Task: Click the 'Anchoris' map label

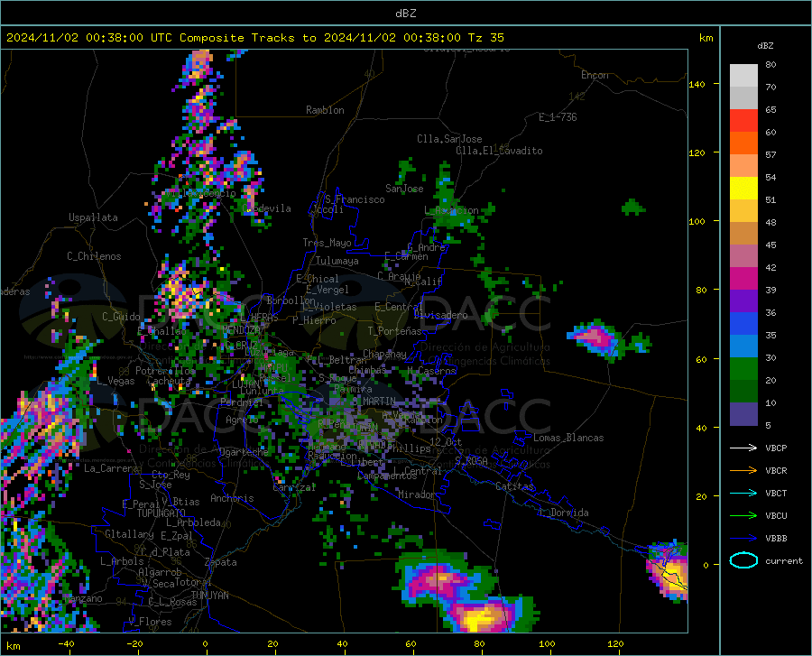Action: [x=232, y=498]
